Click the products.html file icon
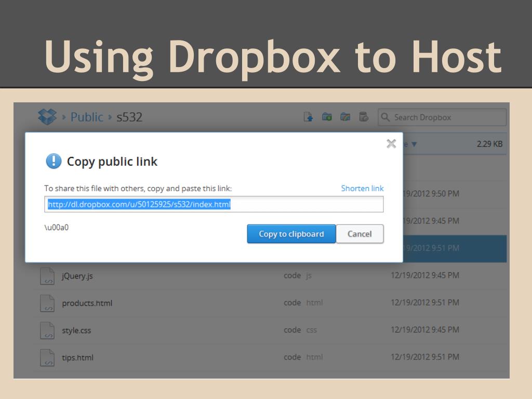The width and height of the screenshot is (532, 399). click(47, 303)
